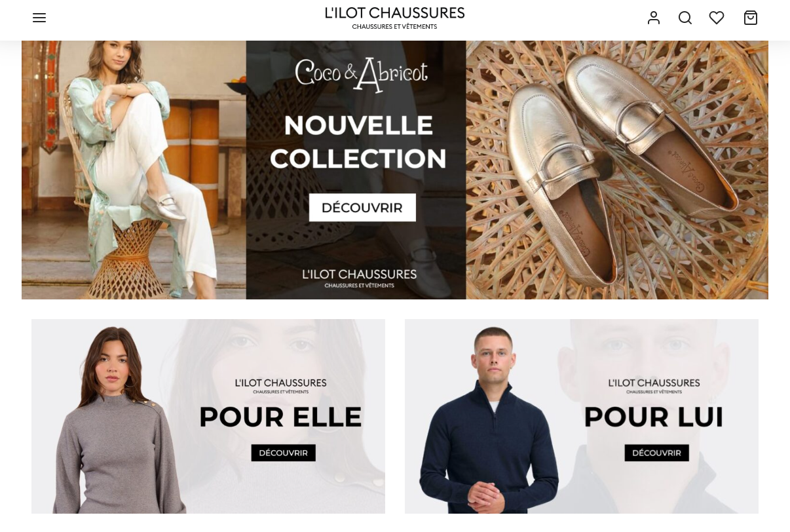Click the L'ILOT CHAUSSURES logo inside hero banner

[359, 278]
